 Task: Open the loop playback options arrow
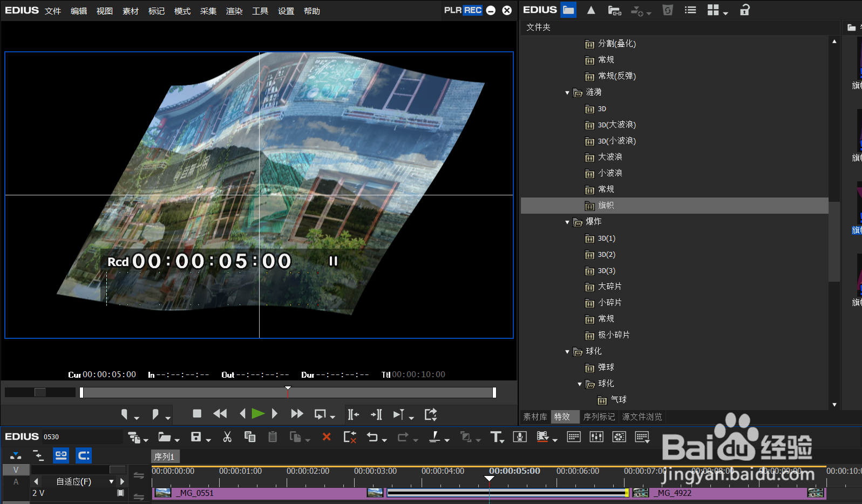[x=332, y=417]
